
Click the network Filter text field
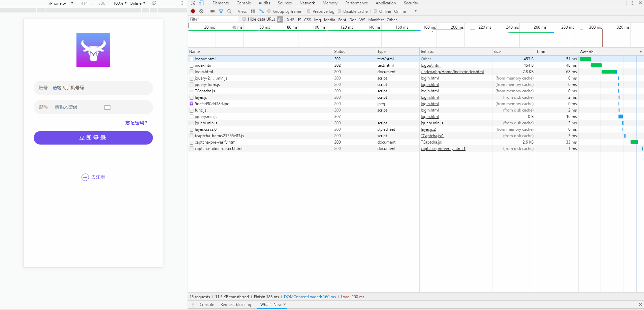tap(214, 19)
